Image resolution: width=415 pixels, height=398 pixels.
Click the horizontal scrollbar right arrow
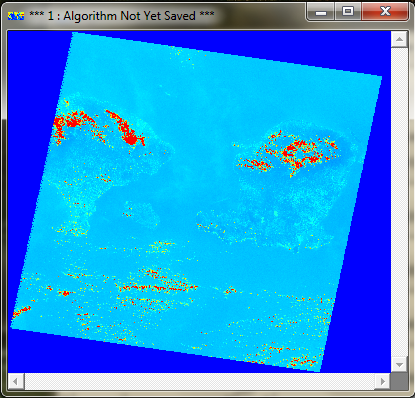click(383, 381)
